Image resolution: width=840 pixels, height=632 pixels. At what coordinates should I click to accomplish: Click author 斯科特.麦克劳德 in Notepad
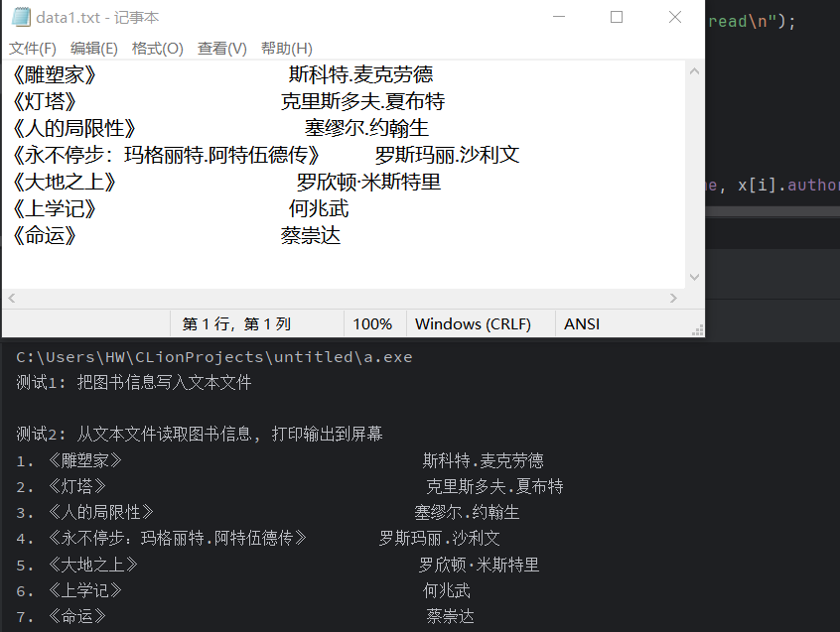point(360,74)
